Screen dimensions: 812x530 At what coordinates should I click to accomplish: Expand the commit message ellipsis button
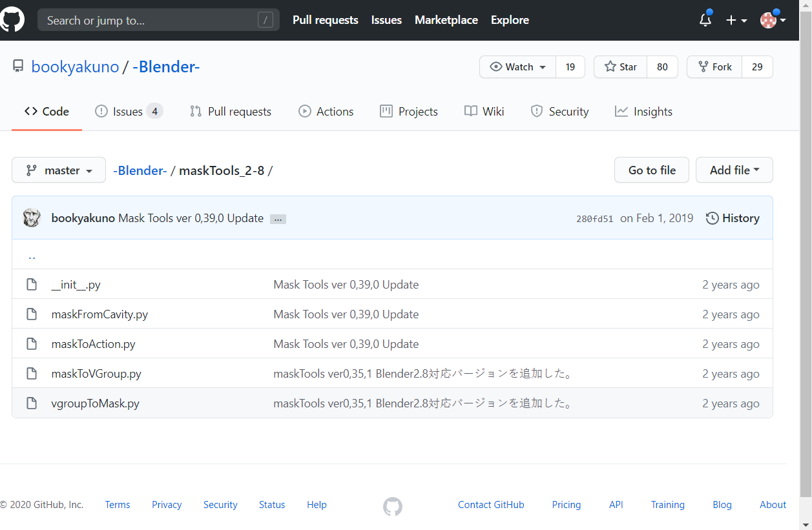278,219
